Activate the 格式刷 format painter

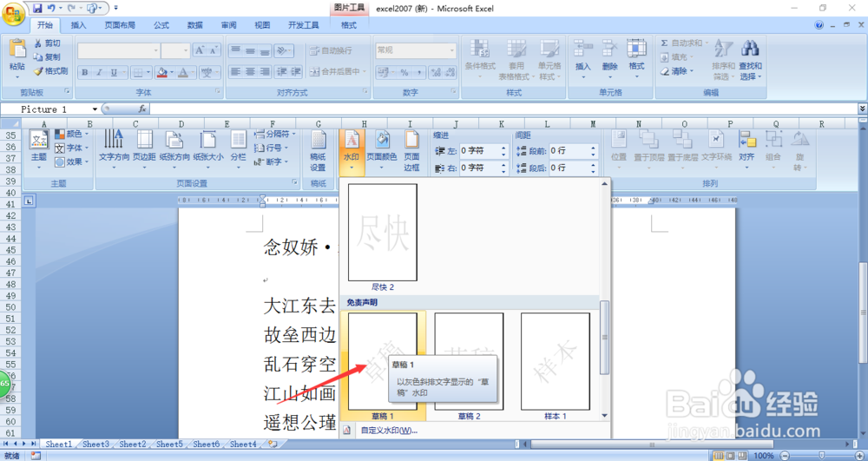coord(50,71)
